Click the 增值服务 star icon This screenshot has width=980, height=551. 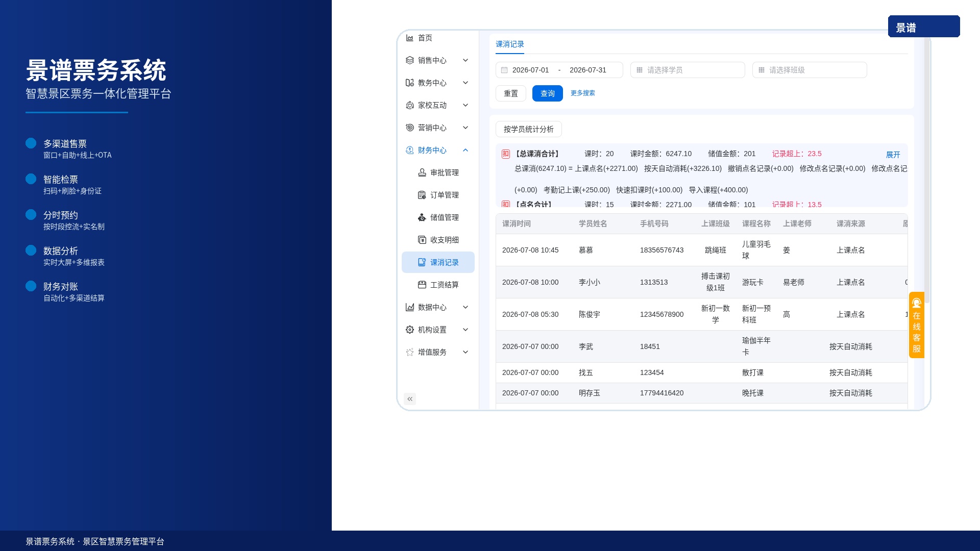pyautogui.click(x=409, y=352)
